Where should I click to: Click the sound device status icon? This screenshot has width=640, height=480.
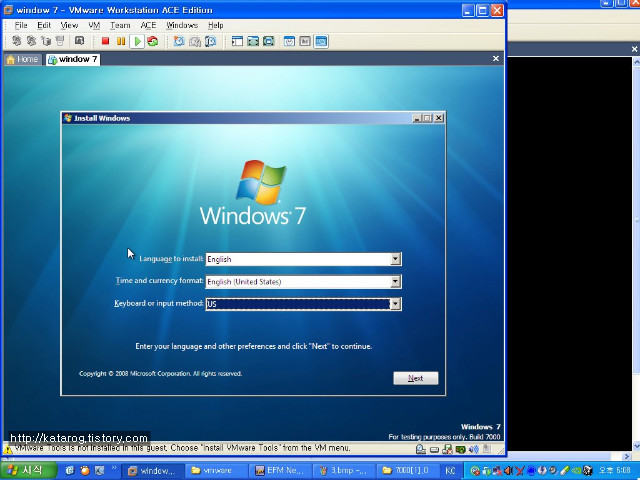pyautogui.click(x=473, y=449)
